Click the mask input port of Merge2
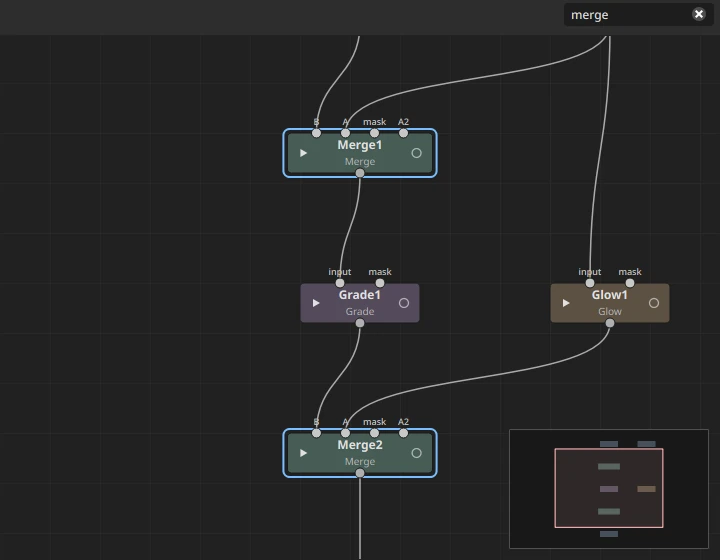The width and height of the screenshot is (720, 560). (374, 433)
